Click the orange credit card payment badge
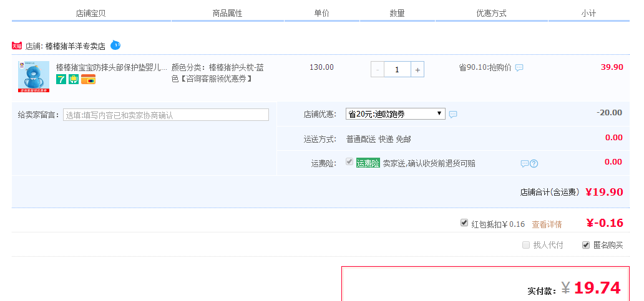The width and height of the screenshot is (644, 301). (x=89, y=79)
